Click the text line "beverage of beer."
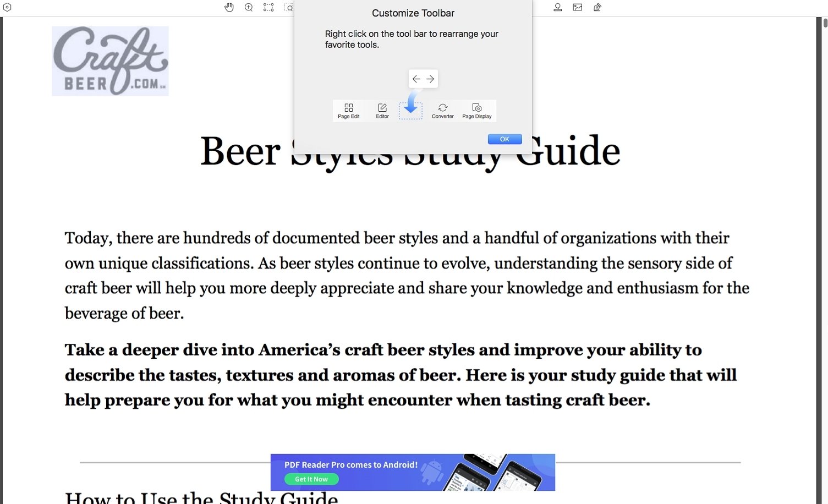 [124, 314]
